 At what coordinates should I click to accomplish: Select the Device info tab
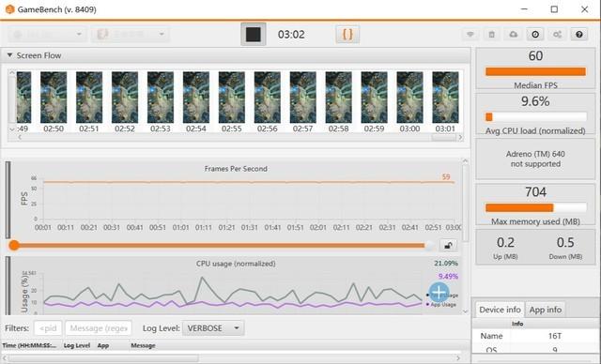(x=500, y=310)
